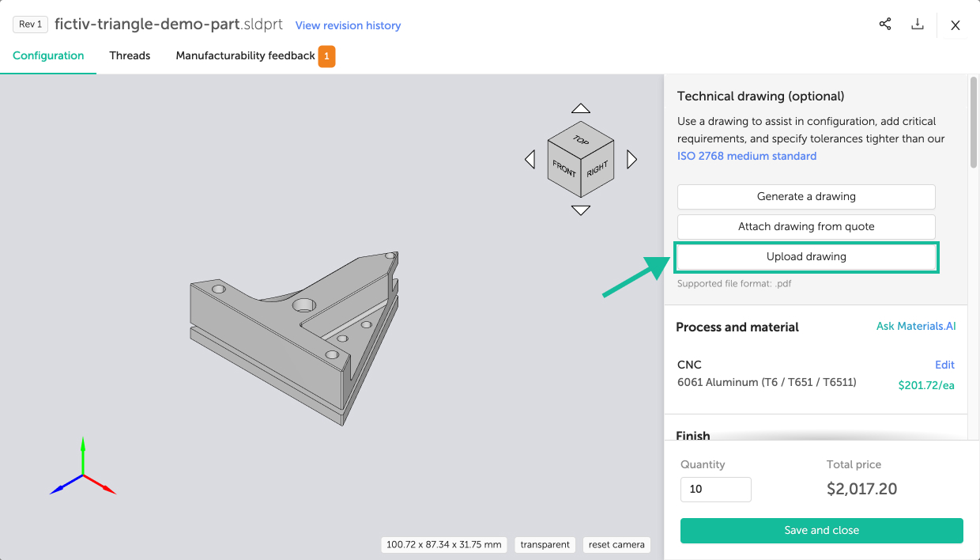
Task: Click the share icon in header
Action: pos(885,25)
